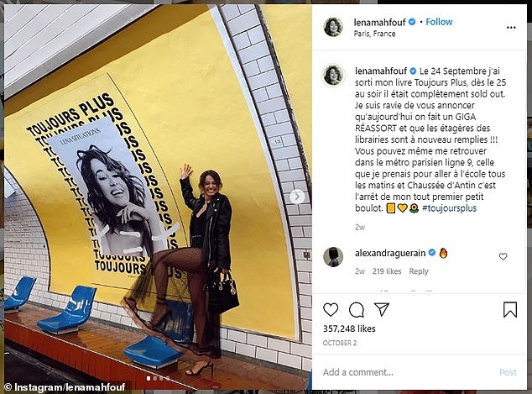Viewport: 532px width, 394px height.
Task: Select the second carousel dot indicator
Action: 154,378
